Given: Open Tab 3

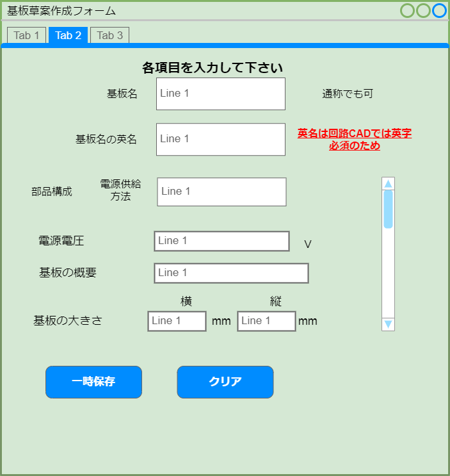Looking at the screenshot, I should coord(109,35).
